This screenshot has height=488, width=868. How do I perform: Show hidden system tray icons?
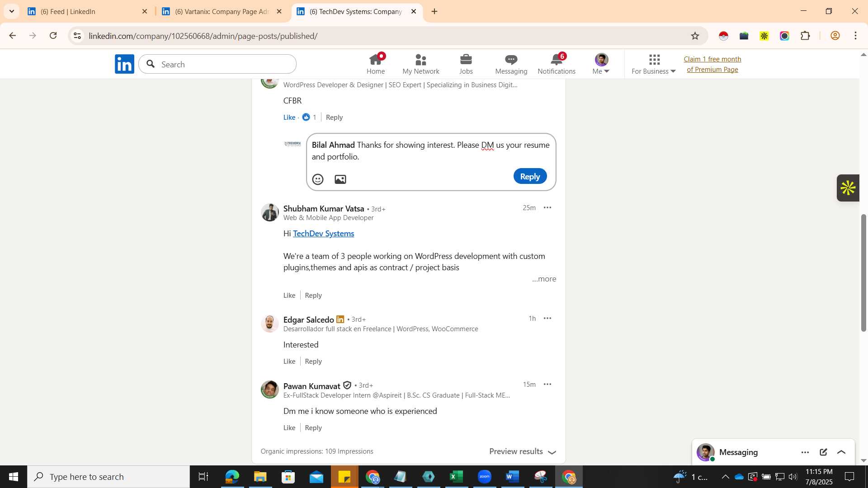coord(725,477)
